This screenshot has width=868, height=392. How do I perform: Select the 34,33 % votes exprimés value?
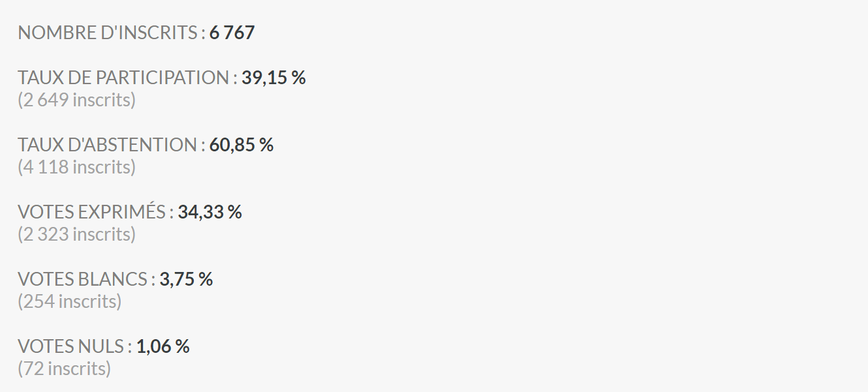click(209, 212)
